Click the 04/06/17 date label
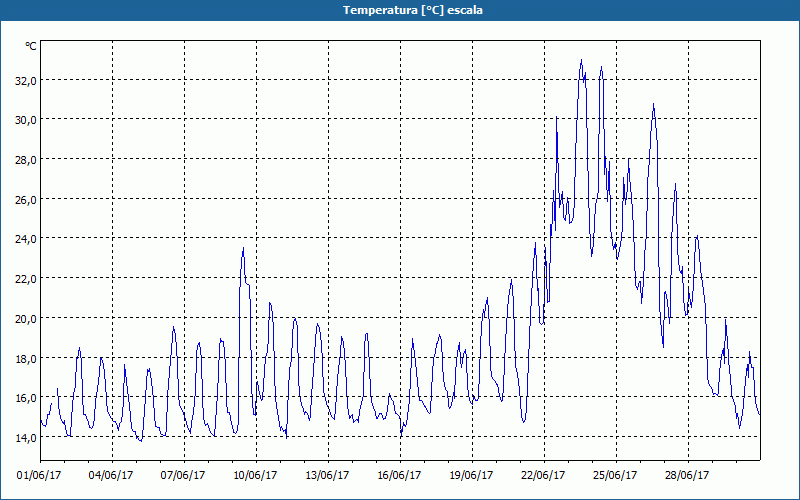 point(111,475)
